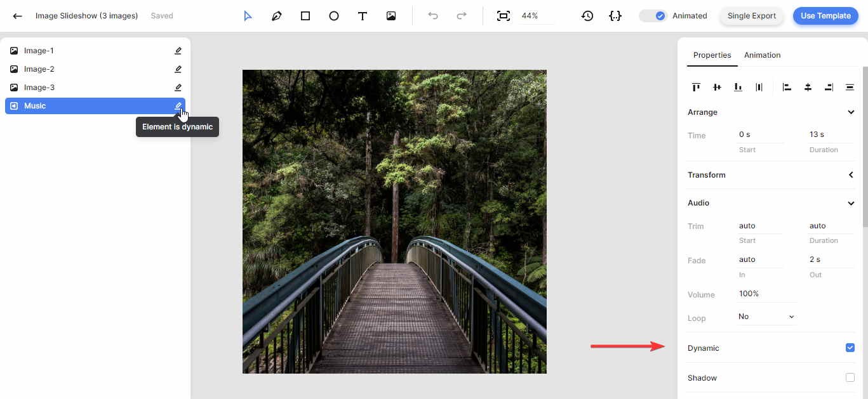Enable the Shadow checkbox

coord(850,377)
